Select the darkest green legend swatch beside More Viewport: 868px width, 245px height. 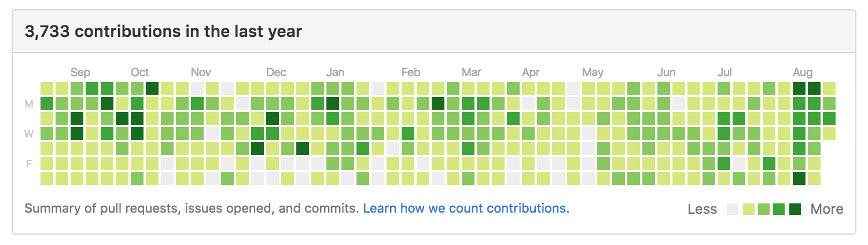[795, 209]
